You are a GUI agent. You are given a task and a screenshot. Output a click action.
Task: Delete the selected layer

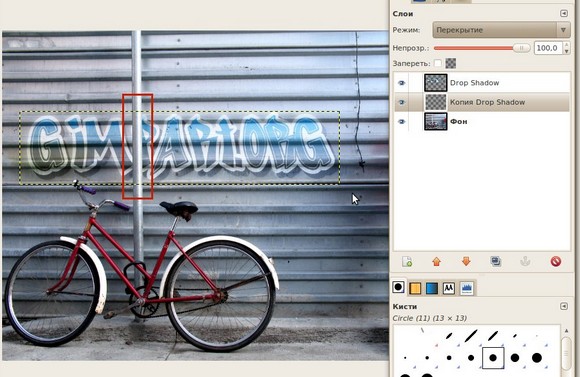[x=556, y=262]
